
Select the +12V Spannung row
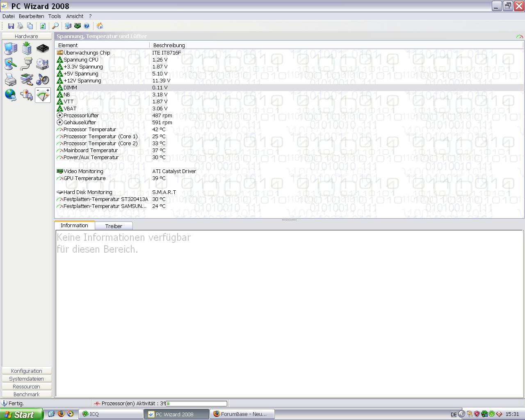coord(290,80)
